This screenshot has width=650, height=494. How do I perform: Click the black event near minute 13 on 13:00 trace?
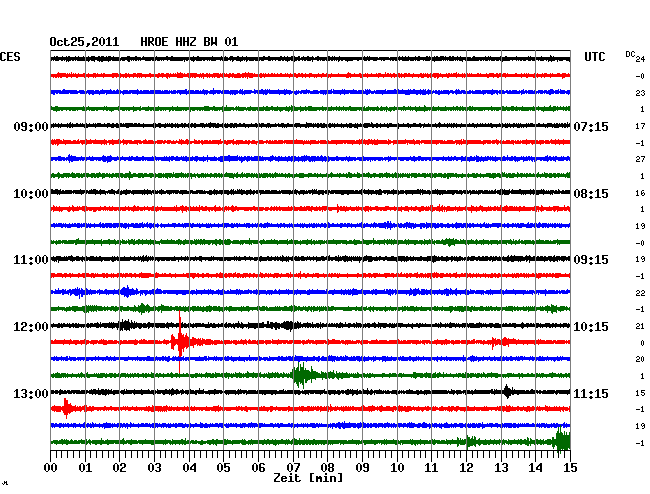[x=507, y=392]
